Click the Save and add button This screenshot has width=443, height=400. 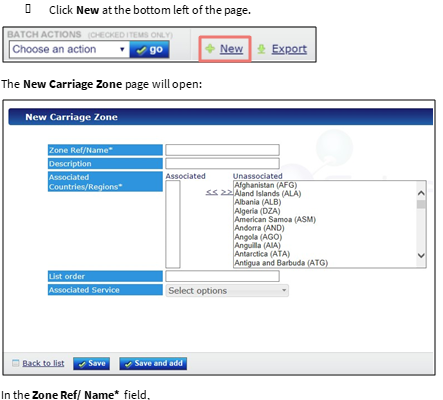153,363
